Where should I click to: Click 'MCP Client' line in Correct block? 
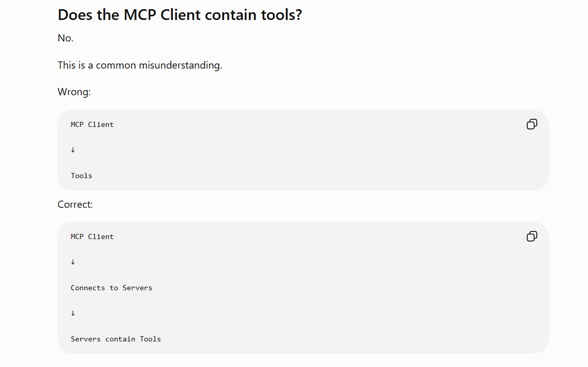pos(92,237)
